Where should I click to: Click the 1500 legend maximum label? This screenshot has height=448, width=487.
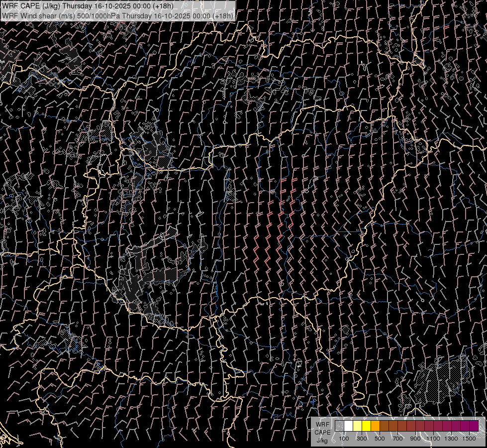469,439
